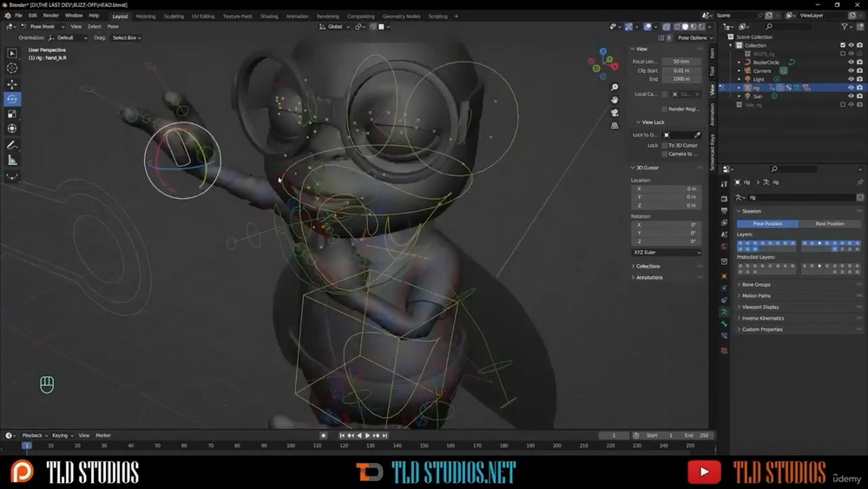Open the Pose menu in viewport header
Screen dimensions: 868x489
point(113,27)
